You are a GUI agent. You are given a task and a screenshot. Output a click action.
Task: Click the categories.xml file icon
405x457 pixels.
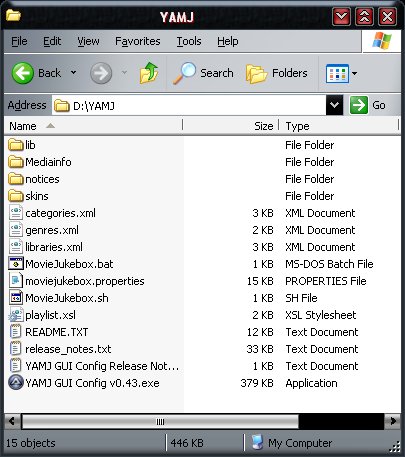click(16, 213)
